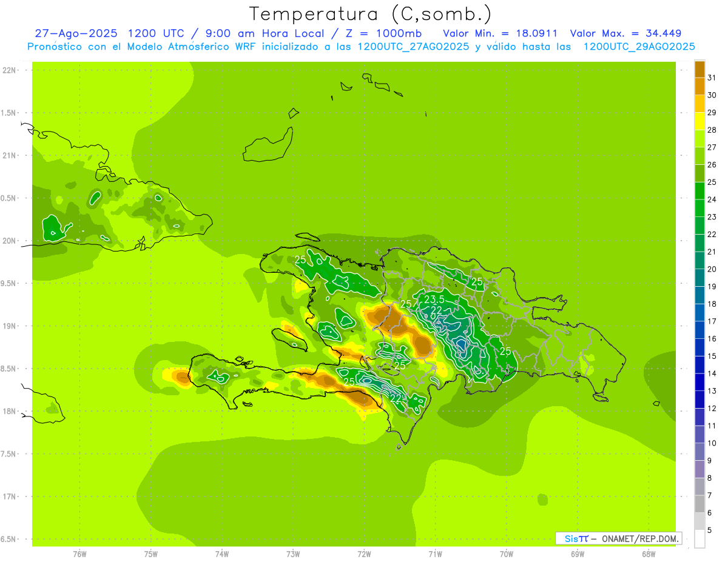
Task: Click the 31 label on the temperature legend
Action: 712,78
